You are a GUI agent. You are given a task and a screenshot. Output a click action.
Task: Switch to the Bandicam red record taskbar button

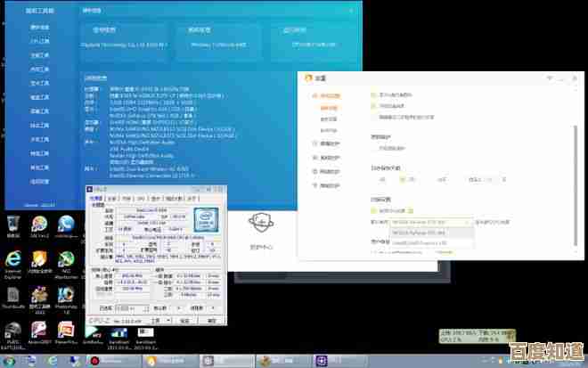(114, 361)
